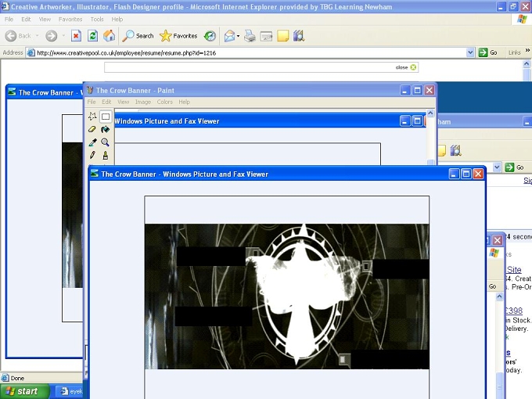532x399 pixels.
Task: Click the close link with green icon
Action: (x=405, y=67)
